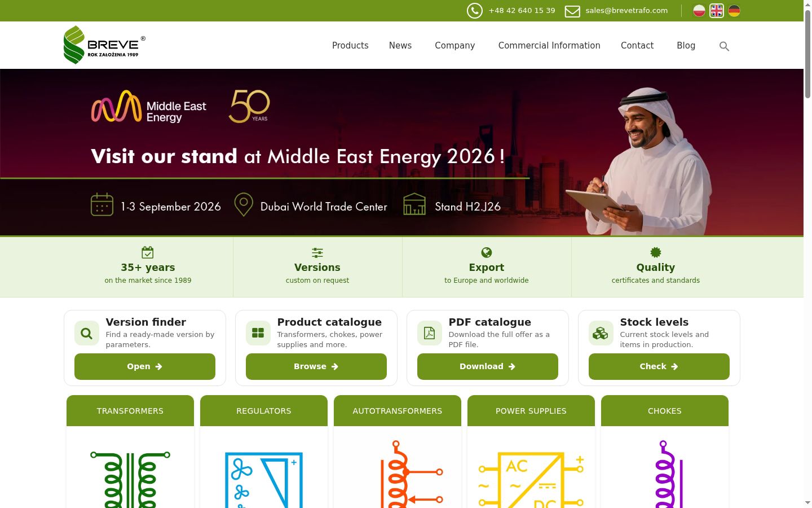Click the calendar-check icon above 35+ years

coord(148,252)
